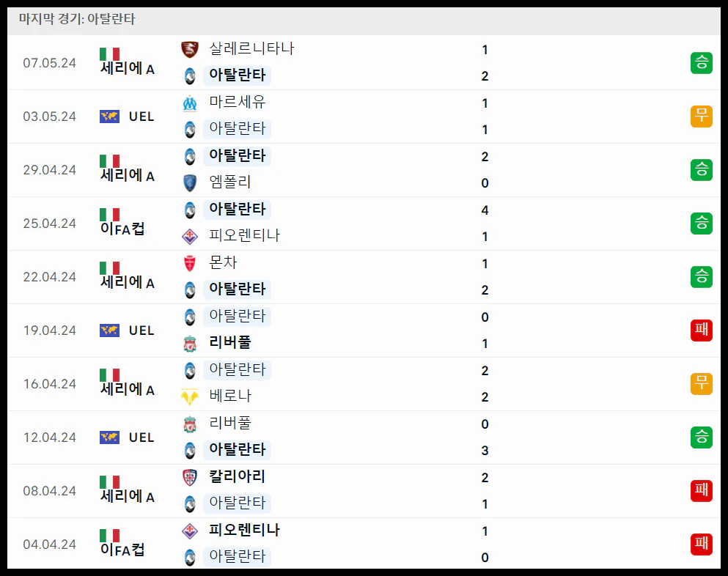Image resolution: width=728 pixels, height=576 pixels.
Task: Select 엠폴리 team name
Action: click(229, 182)
